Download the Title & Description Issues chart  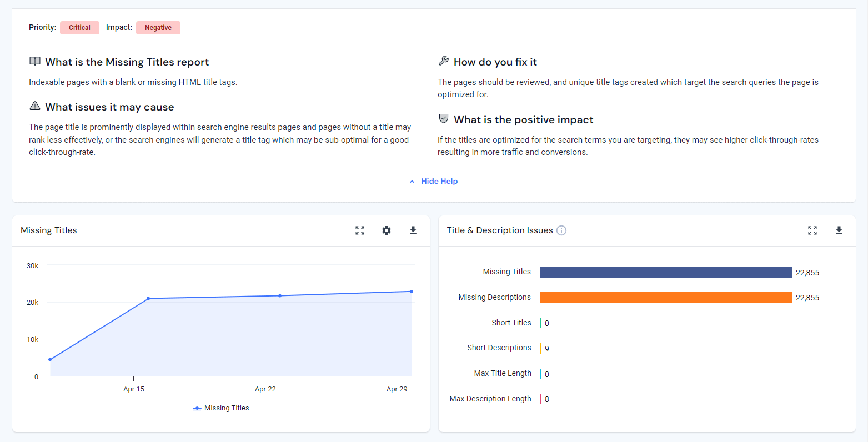pos(839,230)
